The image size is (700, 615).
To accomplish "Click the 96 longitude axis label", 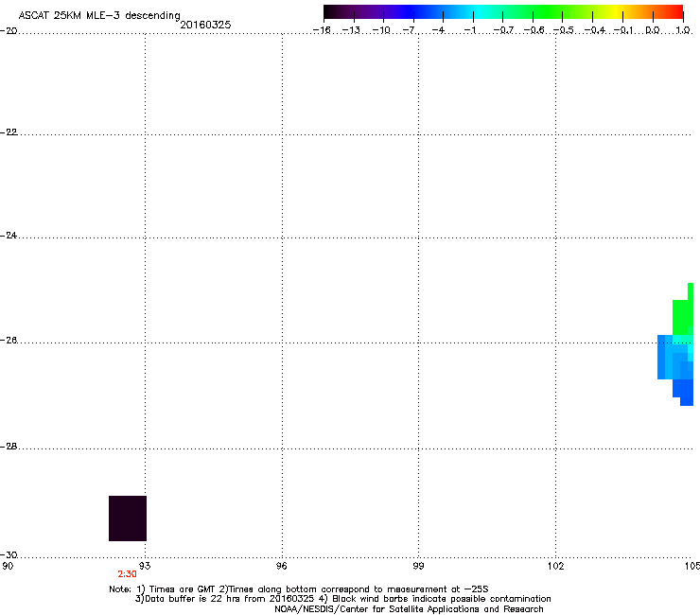I will [x=282, y=566].
